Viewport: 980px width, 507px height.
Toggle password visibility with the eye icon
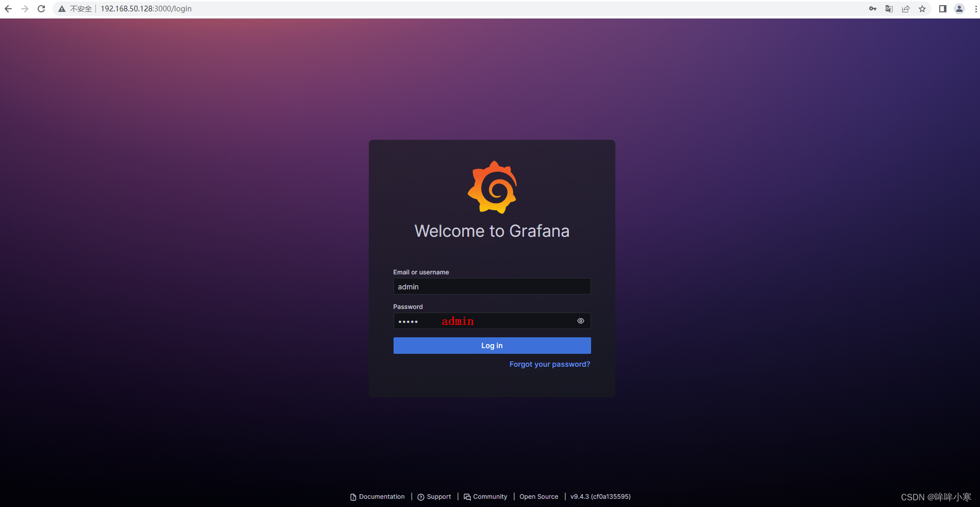580,321
